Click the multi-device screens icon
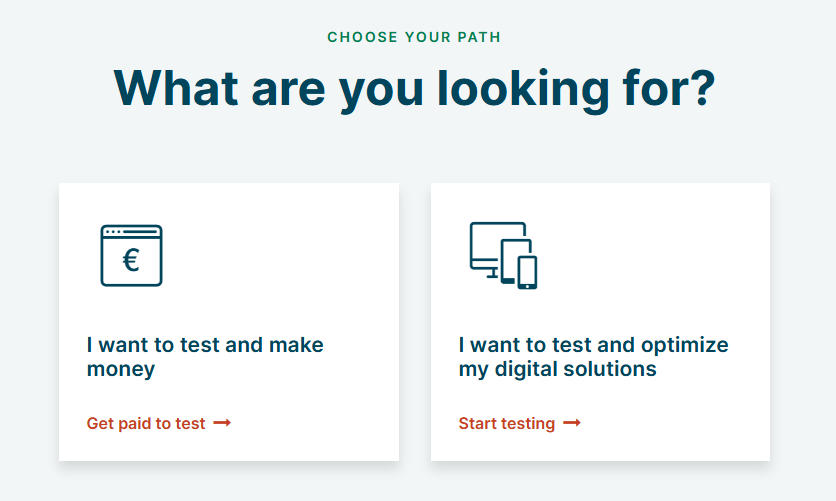Viewport: 836px width, 501px height. pos(503,255)
